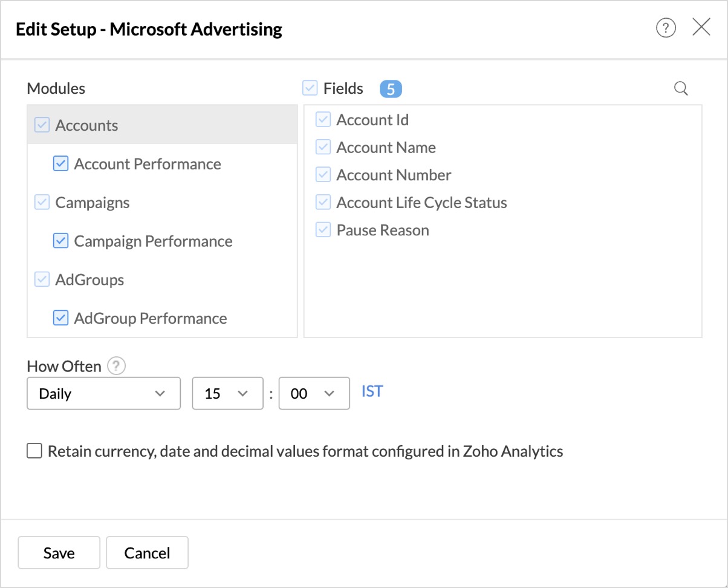728x588 pixels.
Task: Open the minutes dropdown showing 00
Action: (314, 394)
